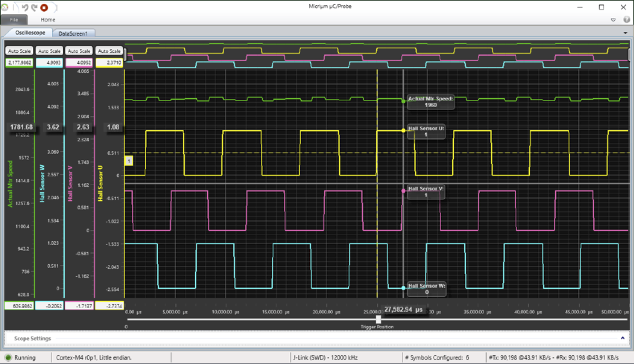Open the help question mark icon
634x364 pixels.
tap(626, 19)
